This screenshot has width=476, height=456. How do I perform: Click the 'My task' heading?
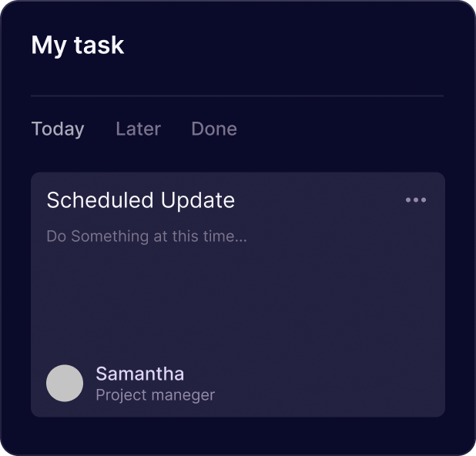click(78, 45)
